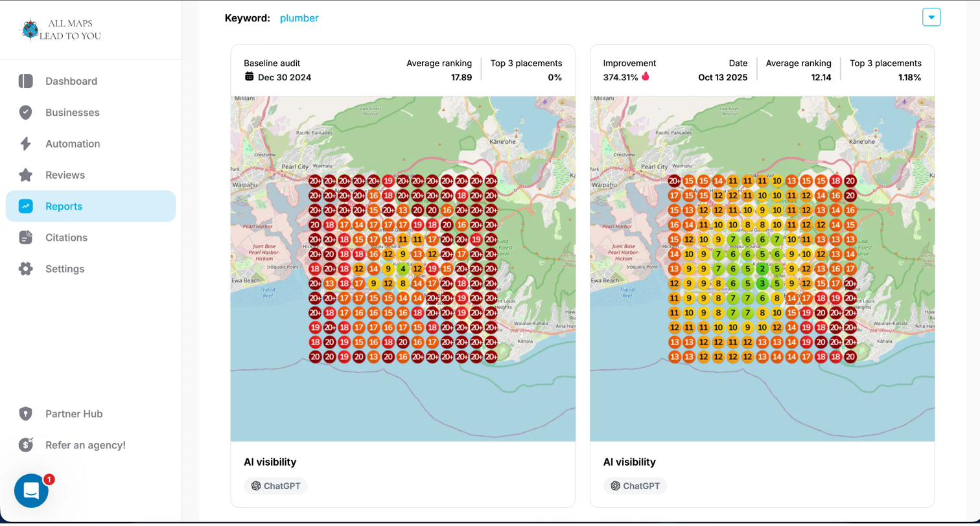Click the Automation lightning bolt icon
Screen dimensions: 980x526
point(26,144)
